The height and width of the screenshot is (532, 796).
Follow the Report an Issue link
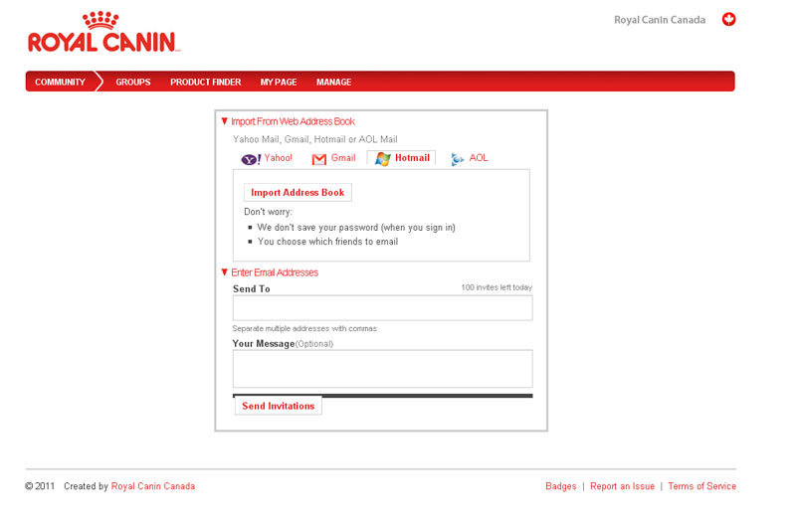coord(622,486)
